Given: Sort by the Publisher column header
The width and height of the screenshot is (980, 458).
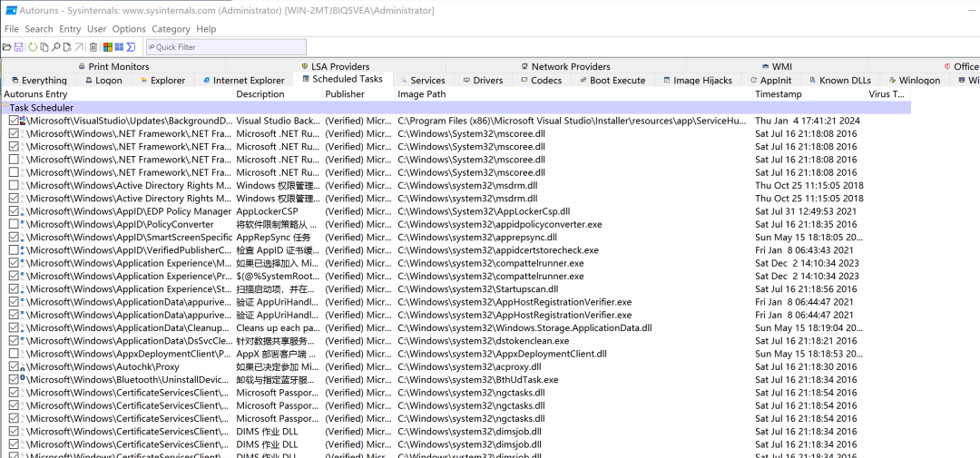Looking at the screenshot, I should (x=358, y=93).
